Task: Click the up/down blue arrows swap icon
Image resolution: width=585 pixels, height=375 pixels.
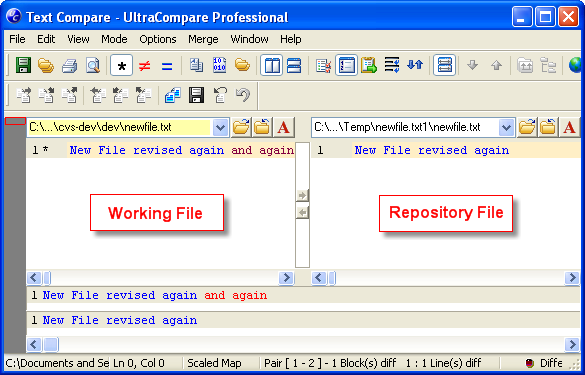Action: tap(415, 65)
